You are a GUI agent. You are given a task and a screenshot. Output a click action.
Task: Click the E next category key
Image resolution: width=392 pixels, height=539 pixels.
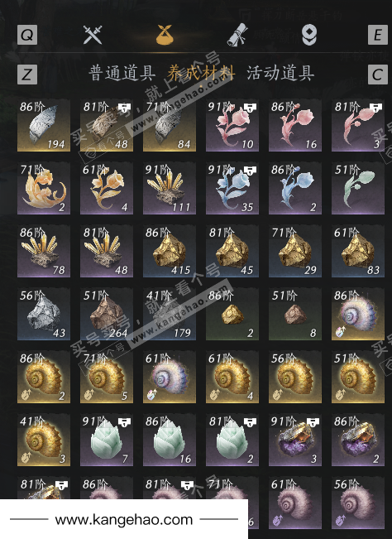pyautogui.click(x=378, y=35)
